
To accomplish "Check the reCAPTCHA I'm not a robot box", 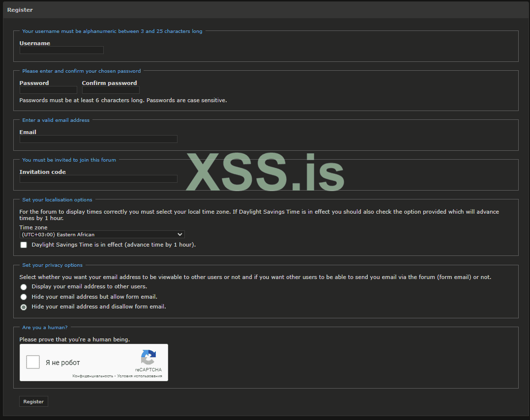I will [x=33, y=362].
